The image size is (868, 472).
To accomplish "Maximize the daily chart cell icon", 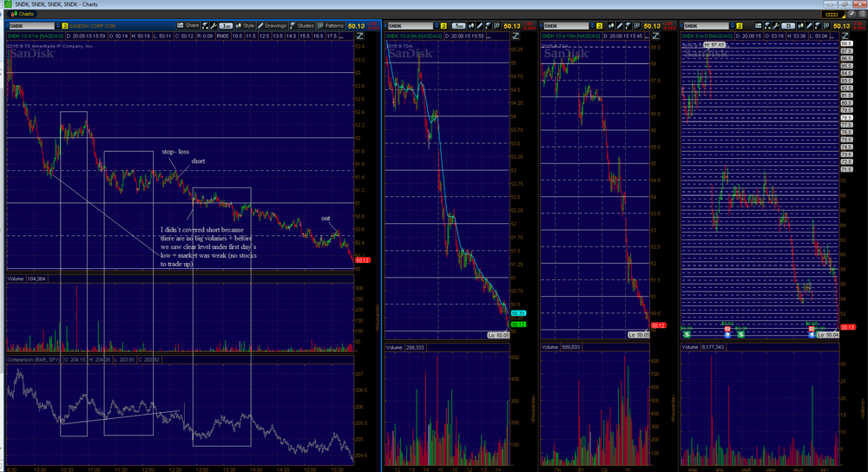I will [x=845, y=36].
